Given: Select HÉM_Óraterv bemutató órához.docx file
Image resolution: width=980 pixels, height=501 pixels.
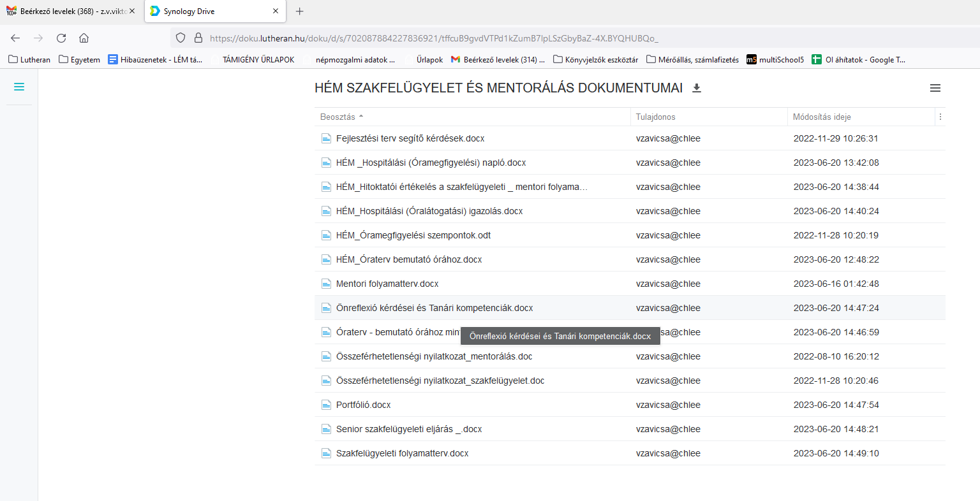Looking at the screenshot, I should pyautogui.click(x=409, y=259).
